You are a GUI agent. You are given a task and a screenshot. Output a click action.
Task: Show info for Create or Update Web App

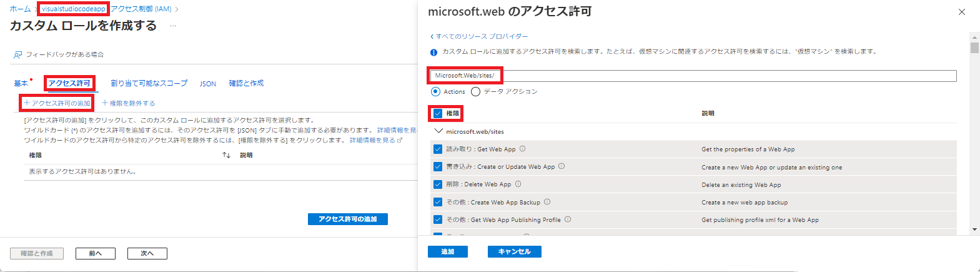click(562, 166)
